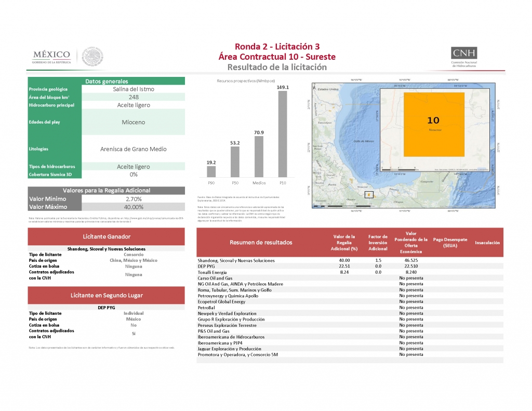Image resolution: width=532 pixels, height=411 pixels.
Task: Click the Factor de Inversión Adicional column header
Action: pyautogui.click(x=378, y=242)
